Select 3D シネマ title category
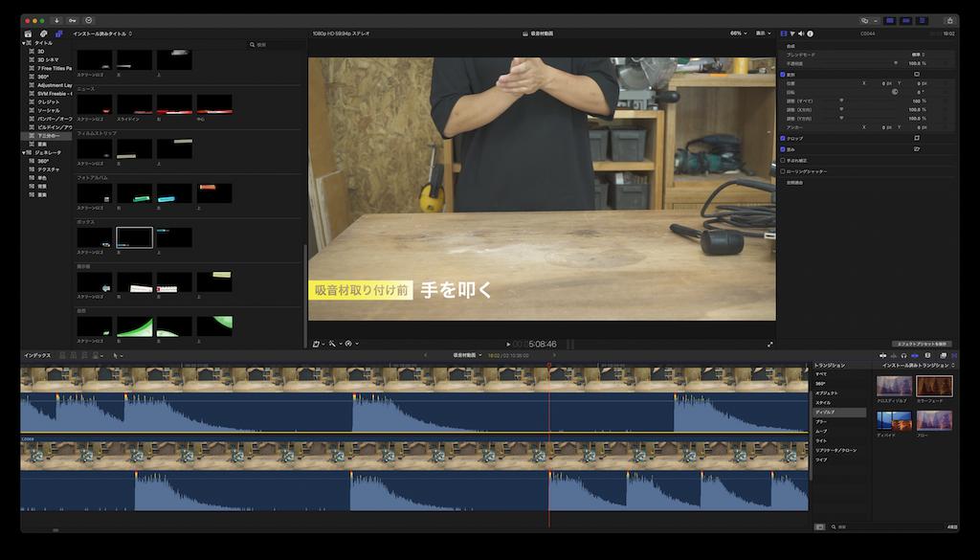 (x=48, y=60)
